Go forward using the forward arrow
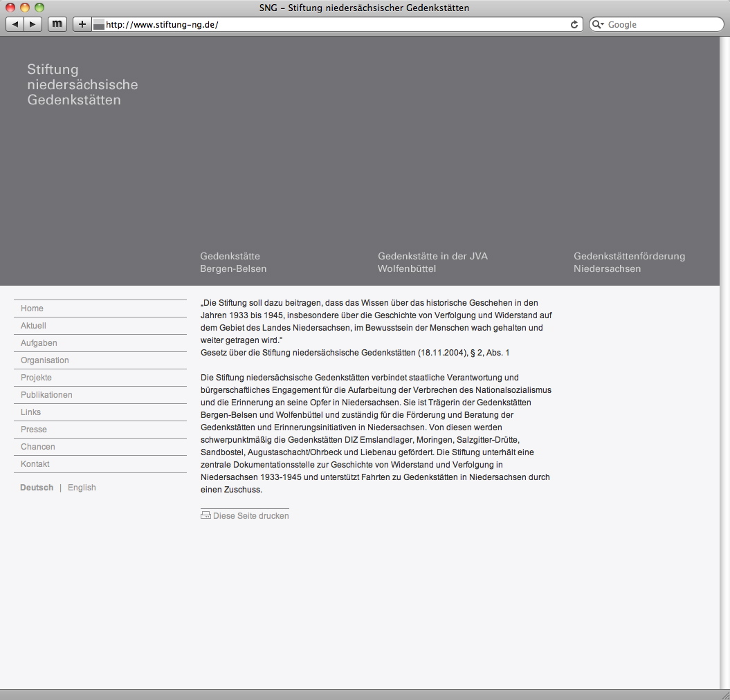This screenshot has width=730, height=700. point(33,24)
